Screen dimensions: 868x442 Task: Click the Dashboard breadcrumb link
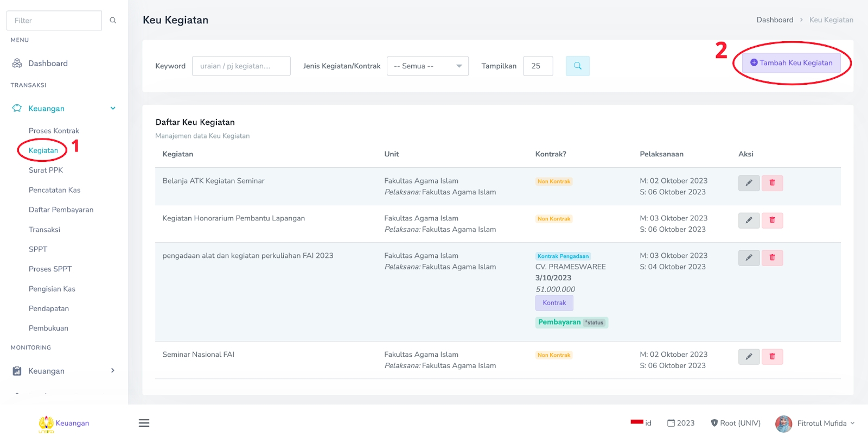click(x=774, y=20)
